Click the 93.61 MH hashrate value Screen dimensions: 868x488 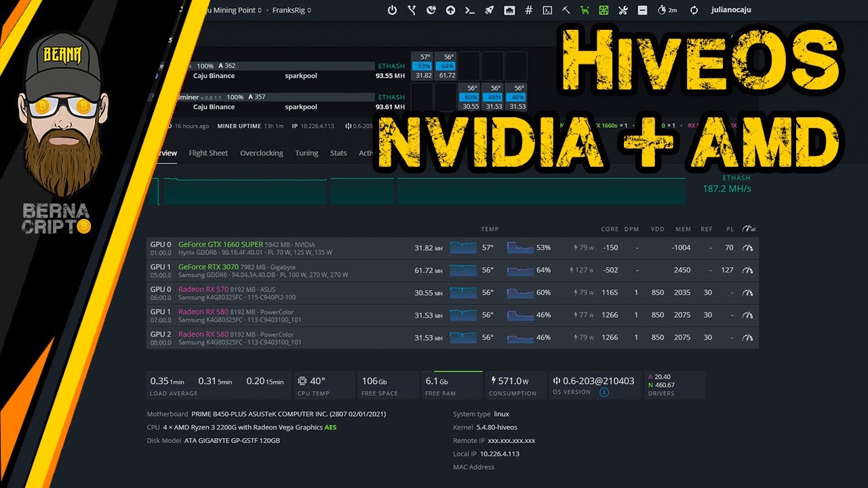pos(390,107)
